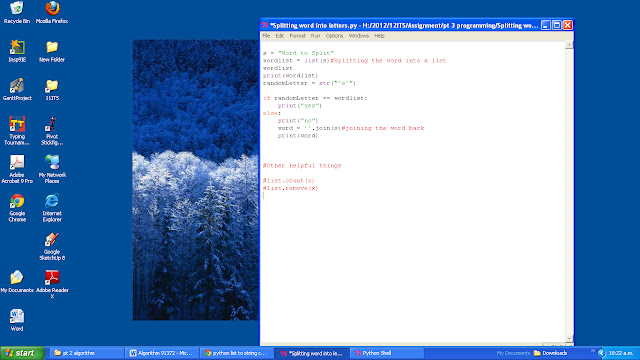
Task: Select the Word desktop shortcut
Action: 17,320
